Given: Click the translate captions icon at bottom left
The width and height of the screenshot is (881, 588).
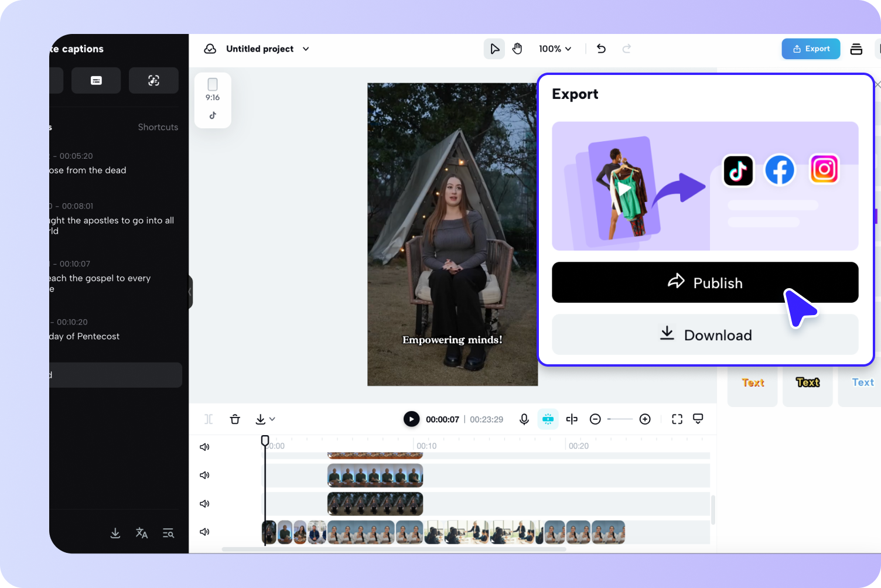Looking at the screenshot, I should [141, 533].
